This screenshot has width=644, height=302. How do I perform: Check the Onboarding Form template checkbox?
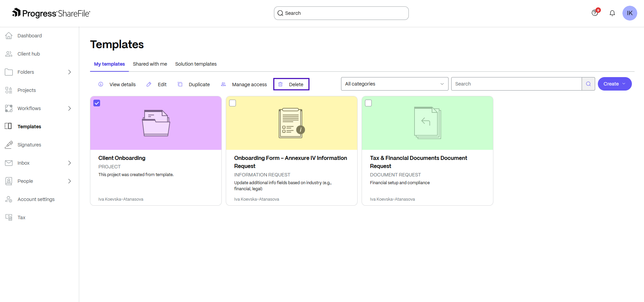pyautogui.click(x=233, y=103)
